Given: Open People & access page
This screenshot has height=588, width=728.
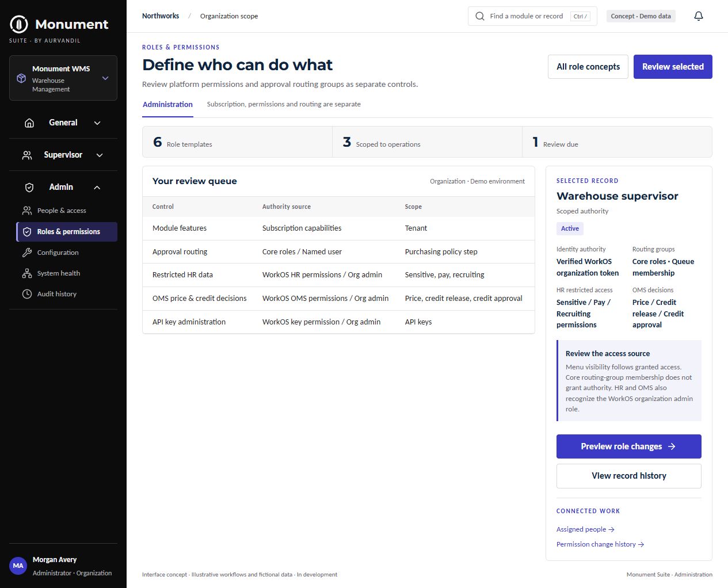Looking at the screenshot, I should point(67,211).
